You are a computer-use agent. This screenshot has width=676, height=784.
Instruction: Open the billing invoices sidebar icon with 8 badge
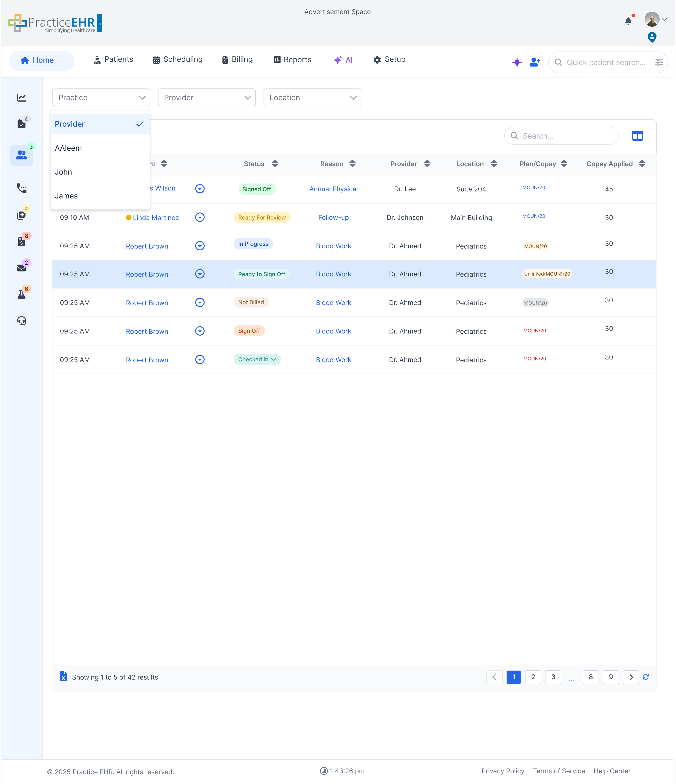[22, 241]
